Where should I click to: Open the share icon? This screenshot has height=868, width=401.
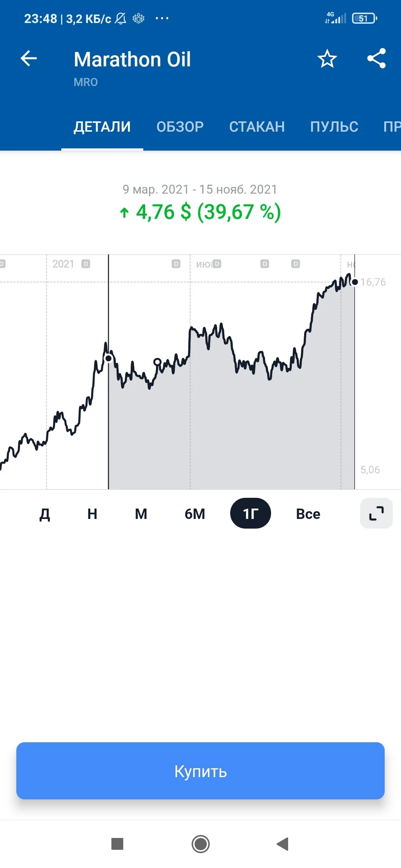pos(376,59)
